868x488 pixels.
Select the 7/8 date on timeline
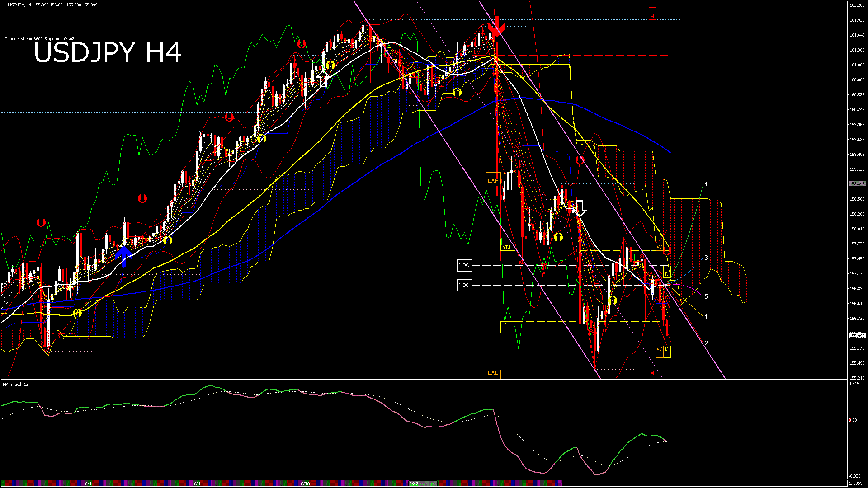pos(197,483)
